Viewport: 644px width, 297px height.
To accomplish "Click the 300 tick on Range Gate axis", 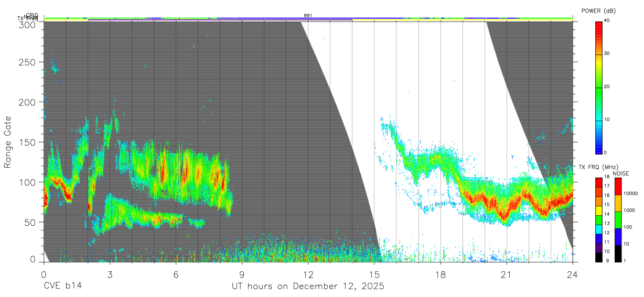I will point(27,24).
